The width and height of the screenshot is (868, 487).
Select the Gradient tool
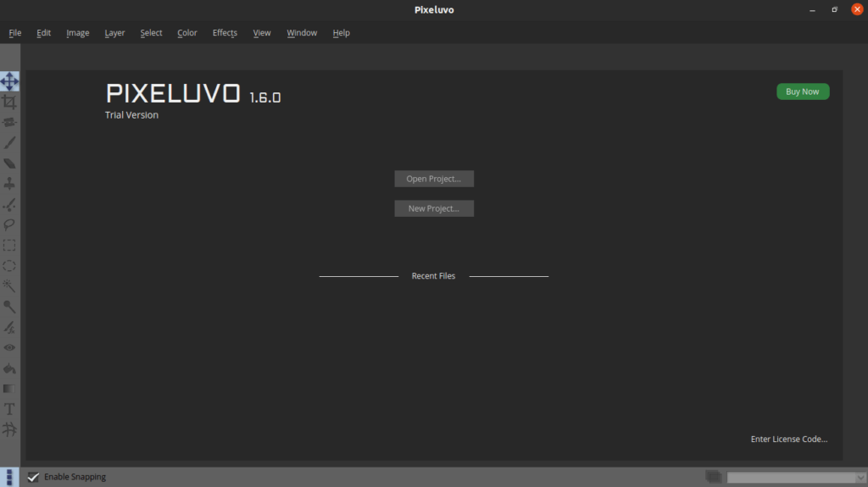(9, 389)
